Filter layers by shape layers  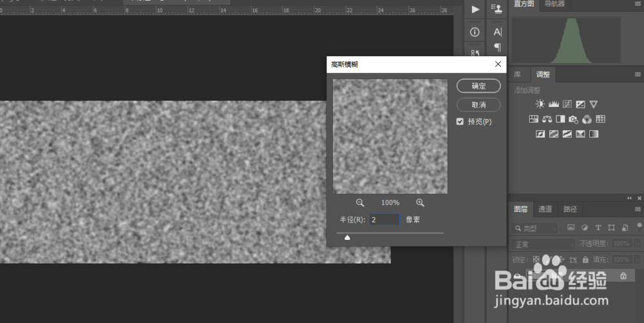pyautogui.click(x=612, y=228)
